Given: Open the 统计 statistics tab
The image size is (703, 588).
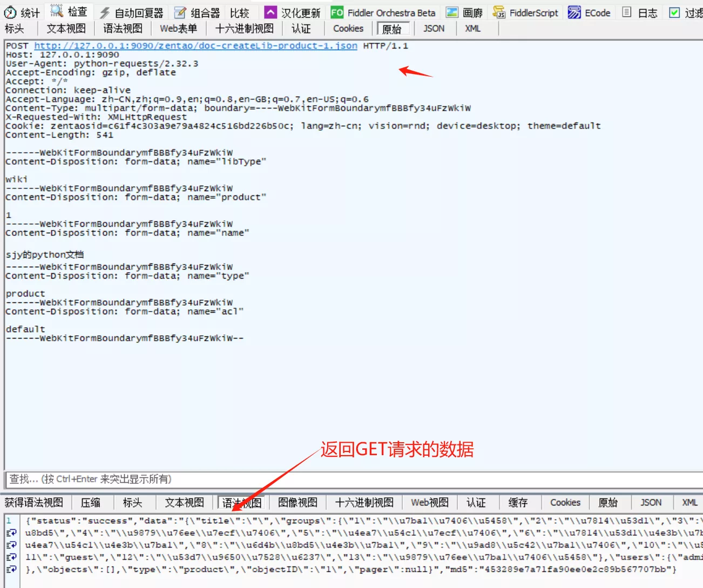Looking at the screenshot, I should click(22, 12).
